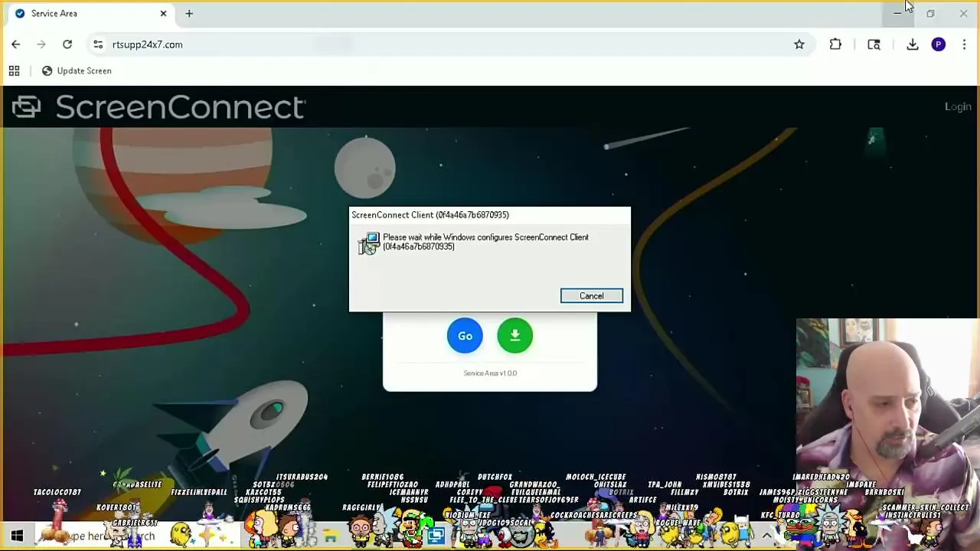The width and height of the screenshot is (980, 551).
Task: Open the Windows Start menu
Action: pyautogui.click(x=17, y=536)
